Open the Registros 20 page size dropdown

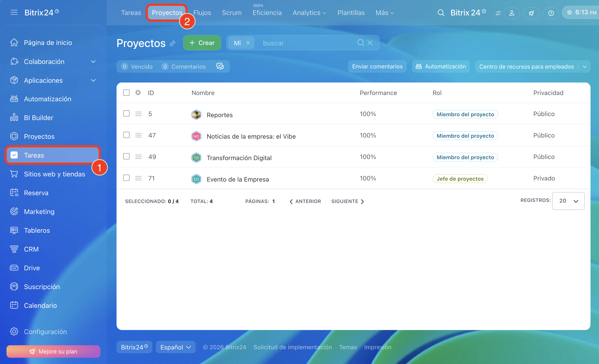click(x=568, y=201)
